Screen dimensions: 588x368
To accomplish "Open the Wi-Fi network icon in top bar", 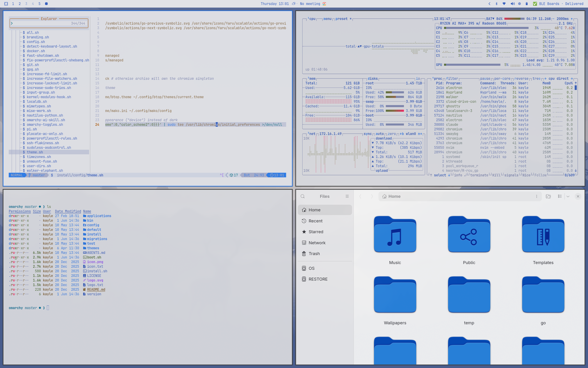I will tap(504, 4).
